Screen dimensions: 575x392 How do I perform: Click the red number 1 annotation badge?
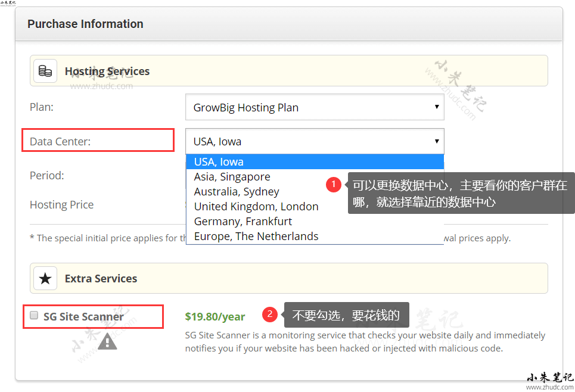tap(334, 185)
